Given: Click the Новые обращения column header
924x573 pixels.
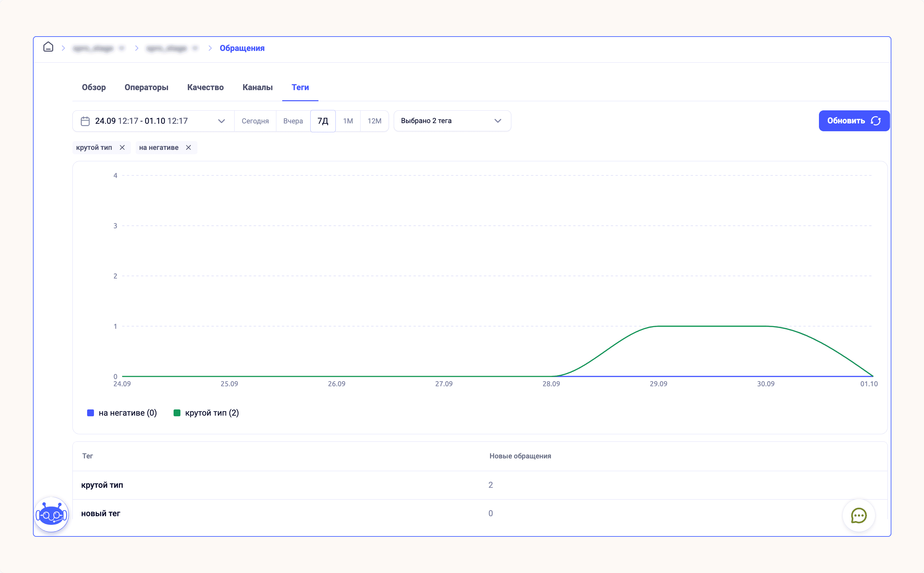Looking at the screenshot, I should pyautogui.click(x=520, y=456).
